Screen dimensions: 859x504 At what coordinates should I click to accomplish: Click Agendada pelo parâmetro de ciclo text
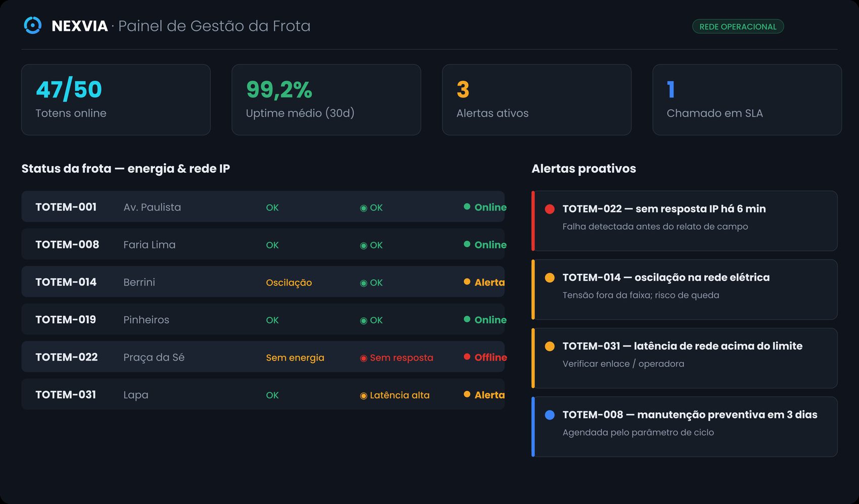pyautogui.click(x=638, y=433)
